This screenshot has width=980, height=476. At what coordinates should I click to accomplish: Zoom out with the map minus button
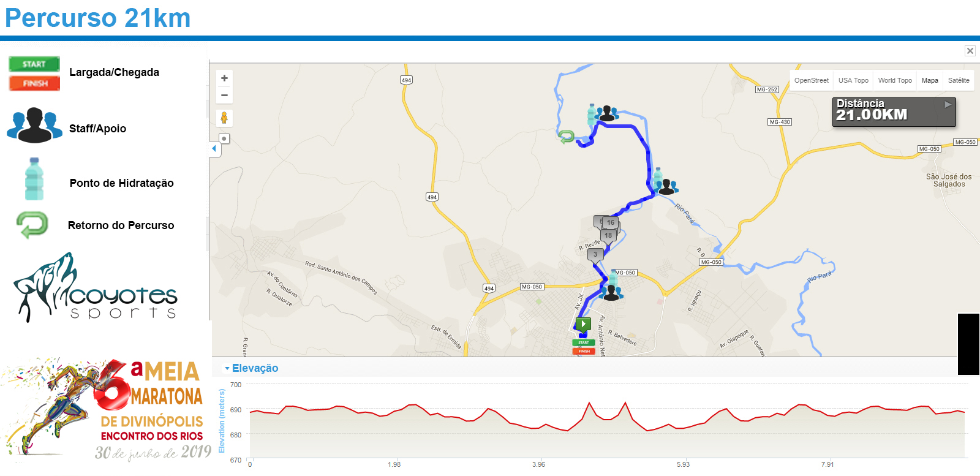pyautogui.click(x=224, y=95)
